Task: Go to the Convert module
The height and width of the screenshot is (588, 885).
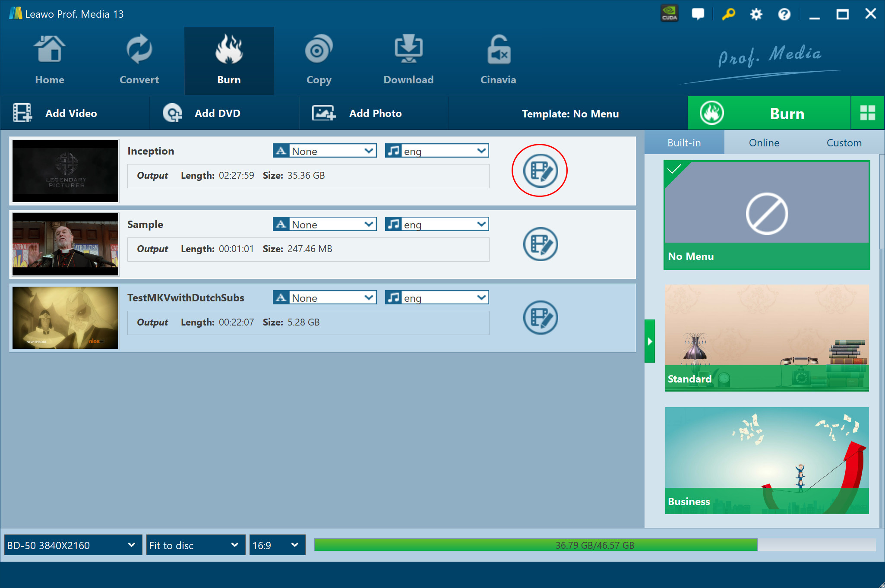Action: pyautogui.click(x=139, y=60)
